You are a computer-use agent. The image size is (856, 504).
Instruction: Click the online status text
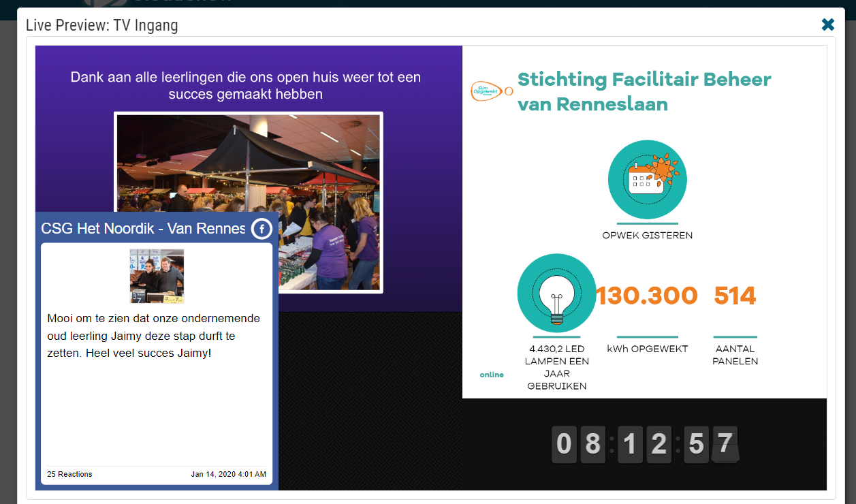[492, 375]
